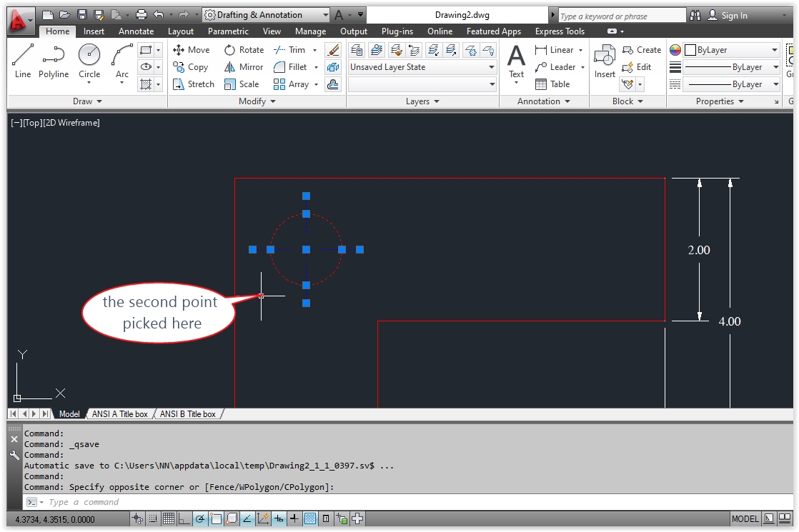Click the MODEL button in the status bar
This screenshot has height=532, width=799.
[x=745, y=519]
